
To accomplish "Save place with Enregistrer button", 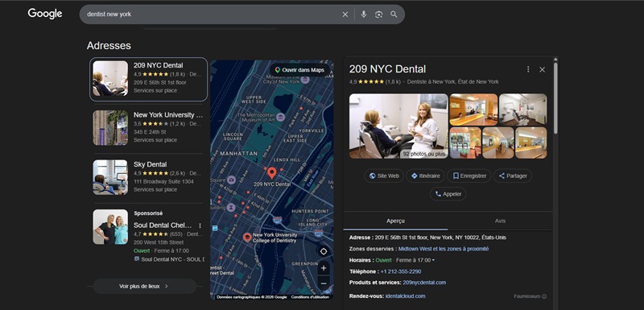I will (x=469, y=176).
